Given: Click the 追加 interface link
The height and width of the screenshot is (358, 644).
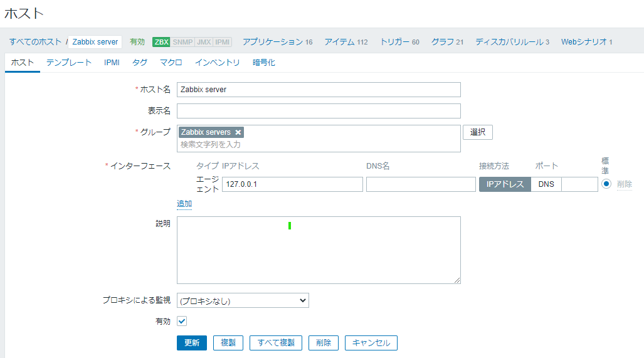Looking at the screenshot, I should click(x=184, y=204).
